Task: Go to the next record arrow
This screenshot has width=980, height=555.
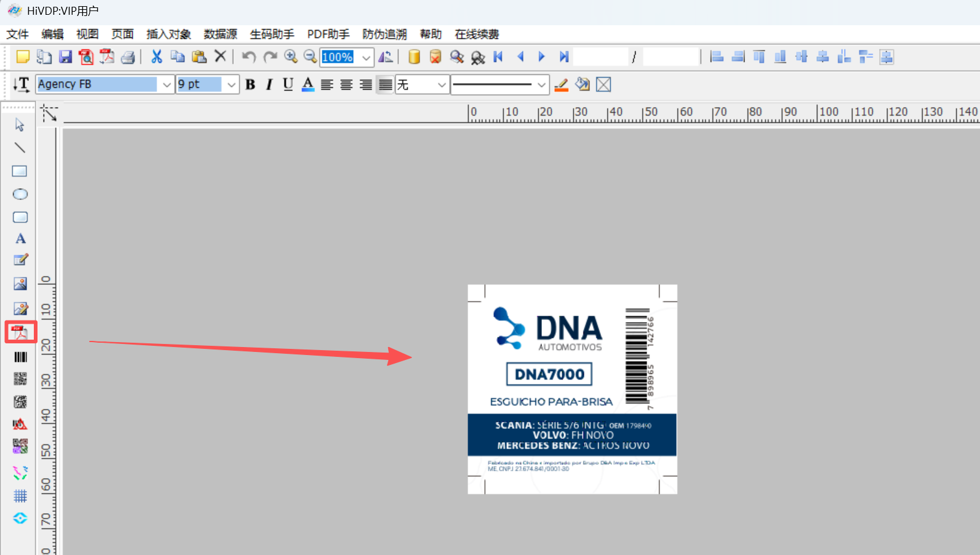Action: [x=541, y=57]
